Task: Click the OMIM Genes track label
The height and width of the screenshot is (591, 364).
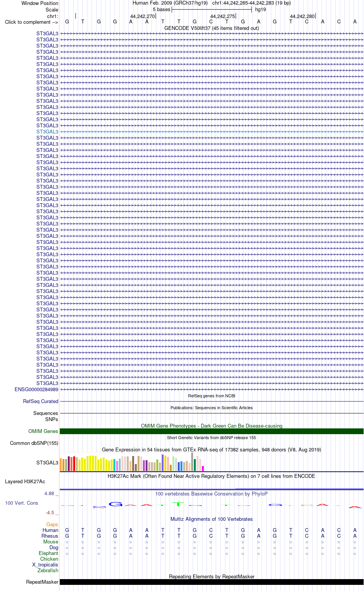Action: (x=43, y=431)
